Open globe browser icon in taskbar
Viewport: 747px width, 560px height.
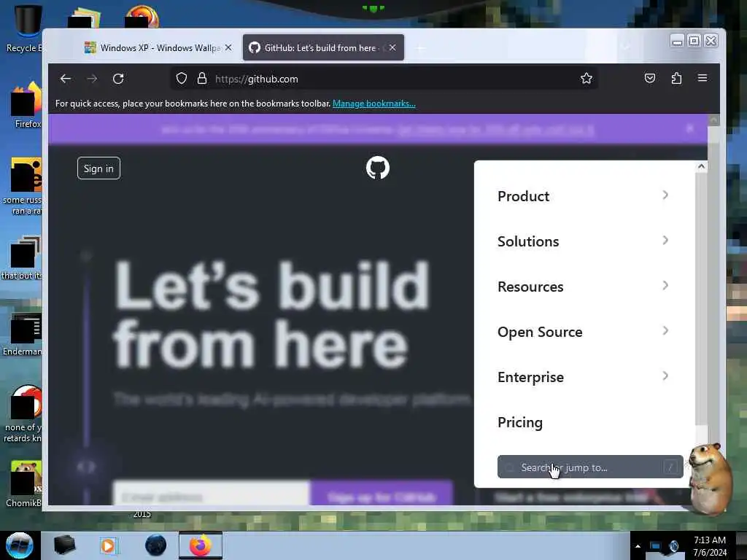[155, 545]
